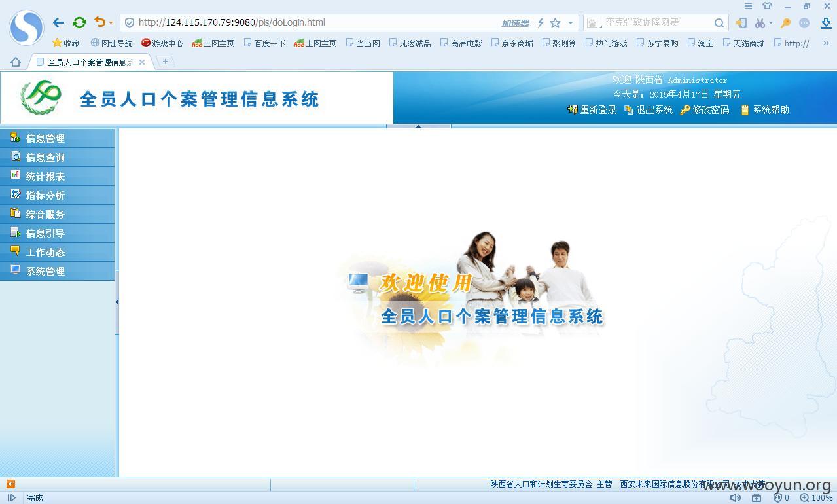Open search engine paw selector

tap(594, 23)
